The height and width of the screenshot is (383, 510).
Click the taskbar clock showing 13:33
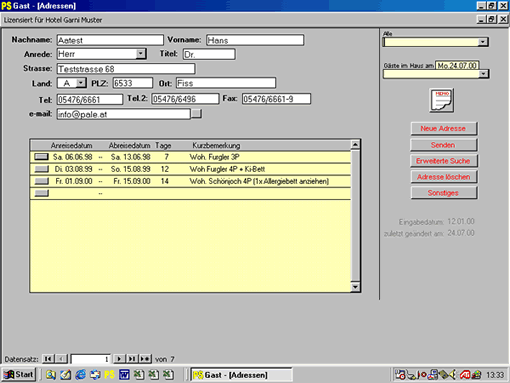[x=495, y=375]
